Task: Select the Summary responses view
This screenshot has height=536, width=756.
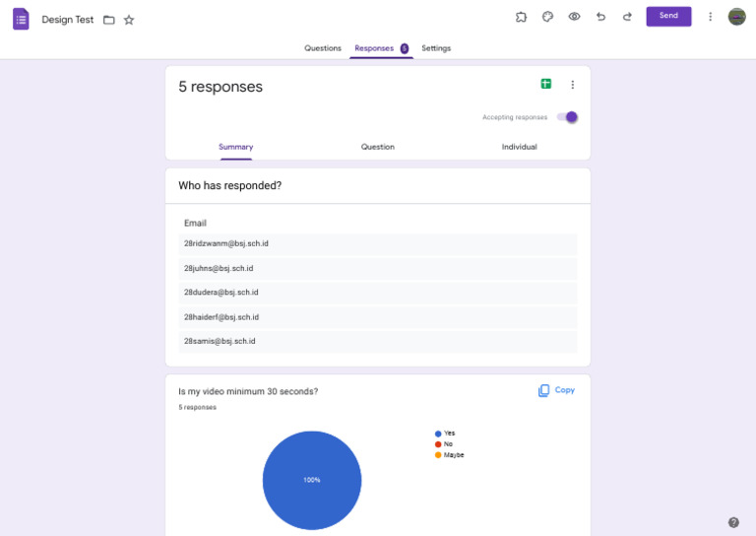Action: click(x=236, y=147)
